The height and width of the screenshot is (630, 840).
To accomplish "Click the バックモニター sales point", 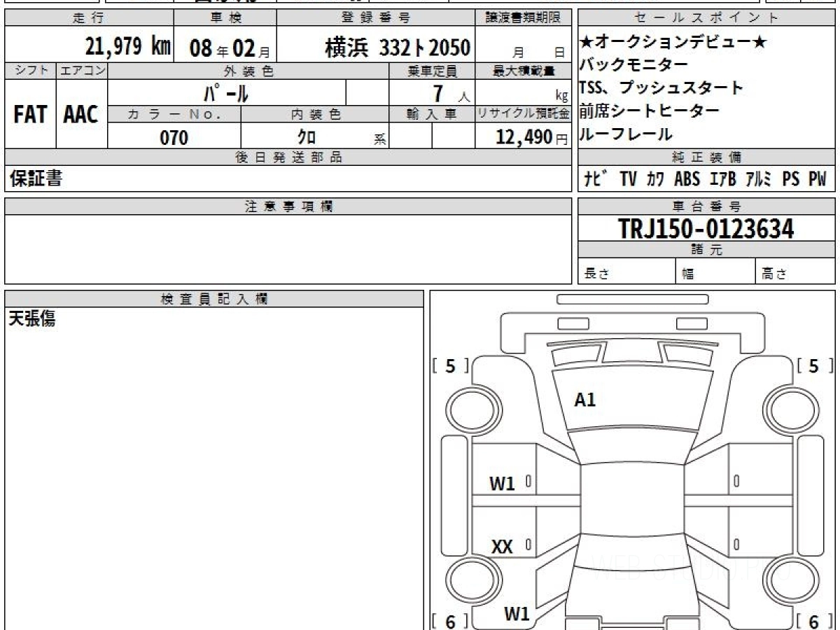I will click(633, 65).
